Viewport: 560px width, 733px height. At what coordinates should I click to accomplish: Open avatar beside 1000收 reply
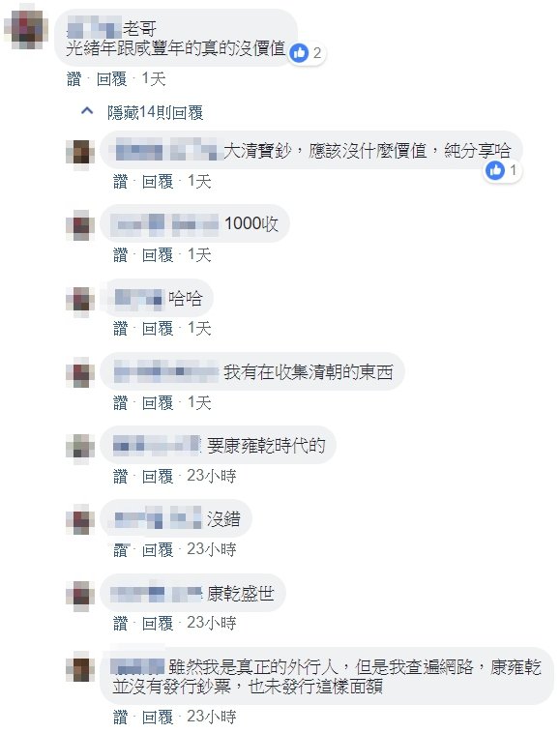(80, 225)
